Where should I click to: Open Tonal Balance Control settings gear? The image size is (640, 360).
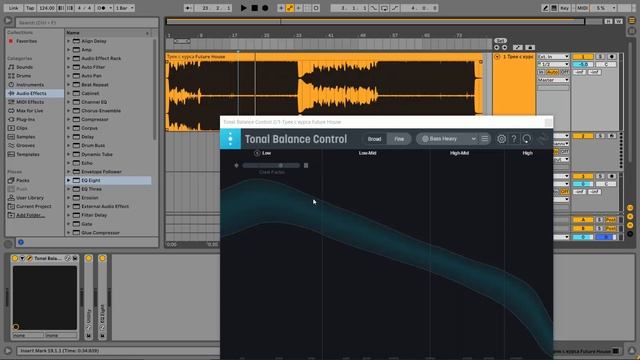(501, 139)
